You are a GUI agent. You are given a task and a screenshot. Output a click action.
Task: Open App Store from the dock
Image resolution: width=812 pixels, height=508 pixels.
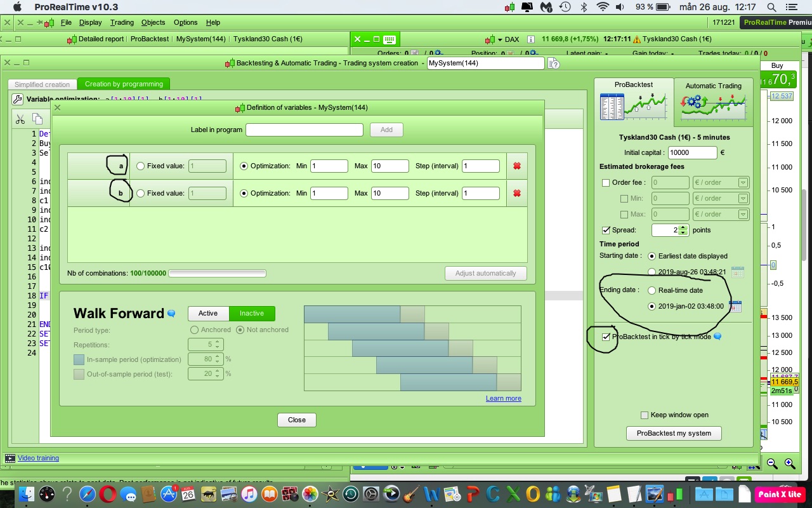coord(168,494)
